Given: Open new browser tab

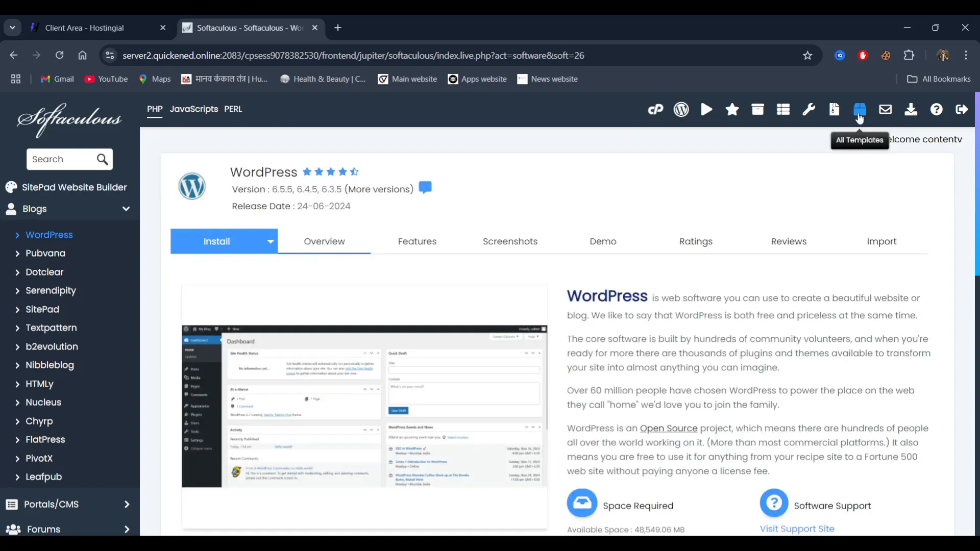Looking at the screenshot, I should [338, 28].
